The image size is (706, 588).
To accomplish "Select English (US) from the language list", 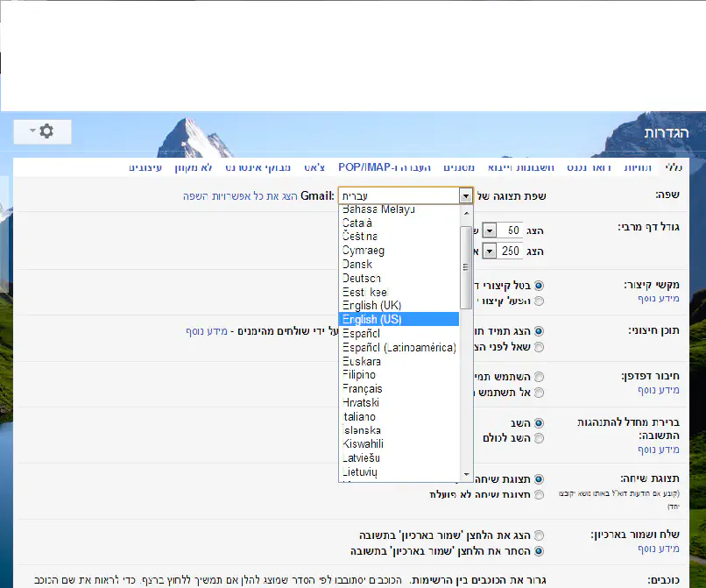I will pyautogui.click(x=399, y=319).
